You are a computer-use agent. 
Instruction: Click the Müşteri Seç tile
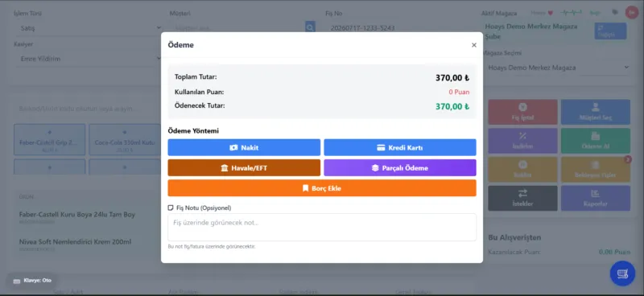[596, 112]
